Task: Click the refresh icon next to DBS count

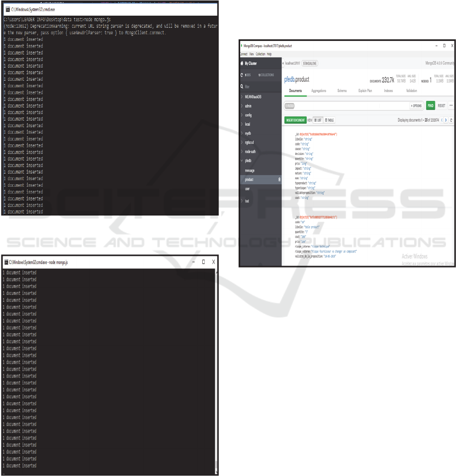Action: pyautogui.click(x=242, y=75)
